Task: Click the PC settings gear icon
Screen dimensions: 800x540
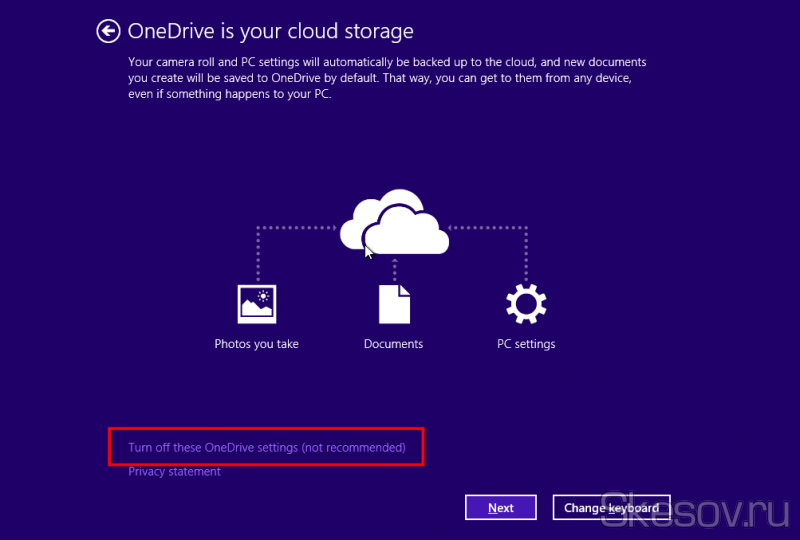Action: coord(526,304)
